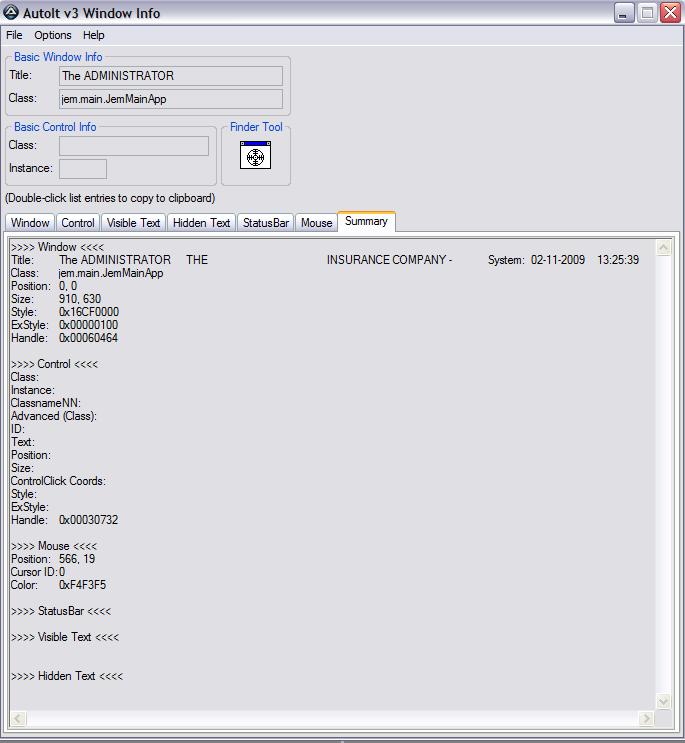Open the Help menu
The image size is (685, 743).
click(x=93, y=35)
